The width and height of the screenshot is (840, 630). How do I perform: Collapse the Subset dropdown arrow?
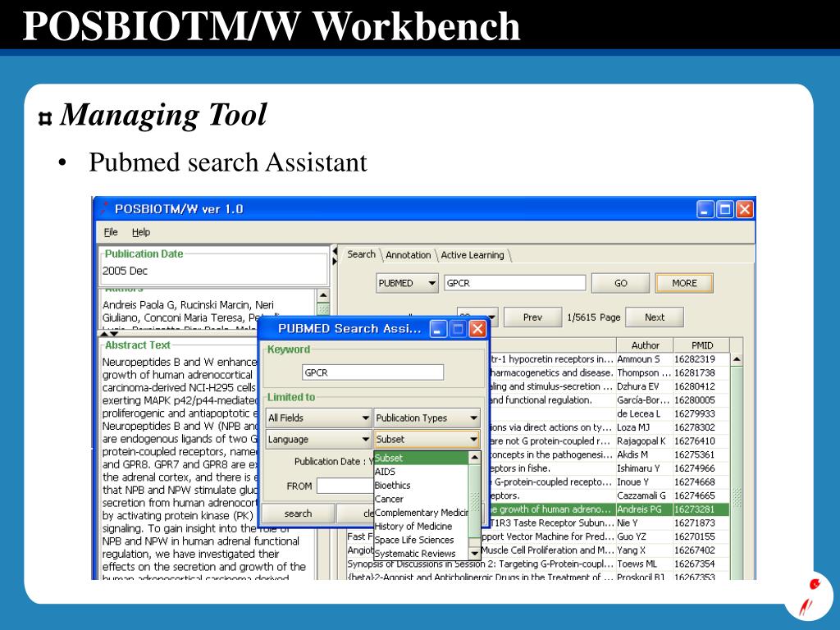pos(473,440)
